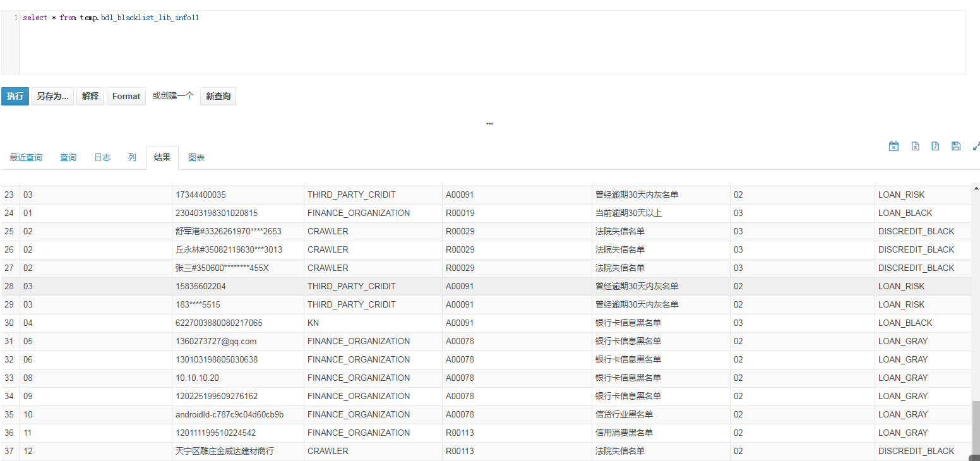Execute the SQL query with 执行
The width and height of the screenshot is (980, 461).
[15, 96]
